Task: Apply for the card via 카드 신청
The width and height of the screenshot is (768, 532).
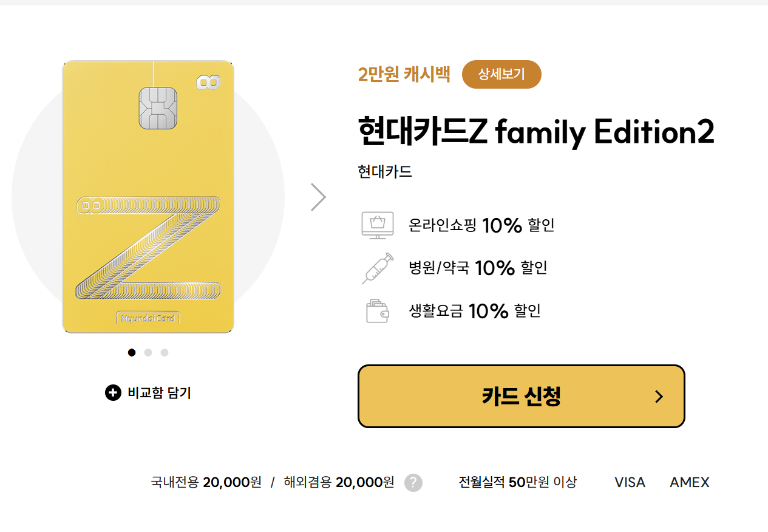Action: [x=522, y=396]
